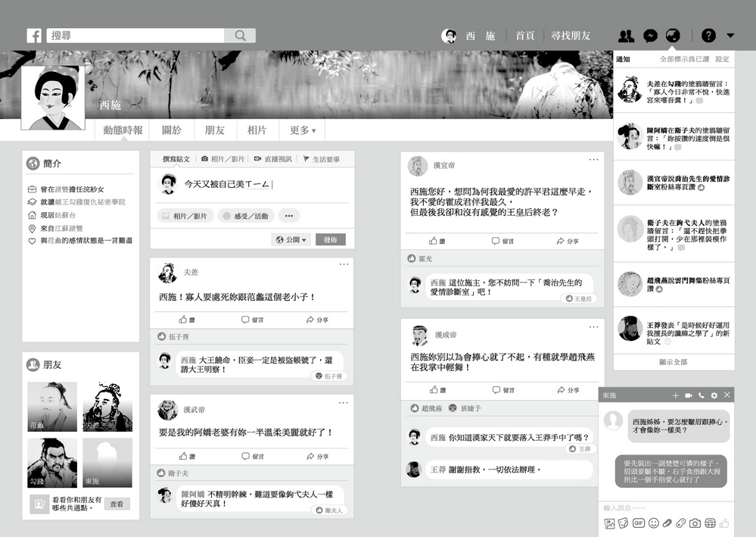Click the search magnifier button
Viewport: 756px width, 537px height.
click(240, 36)
